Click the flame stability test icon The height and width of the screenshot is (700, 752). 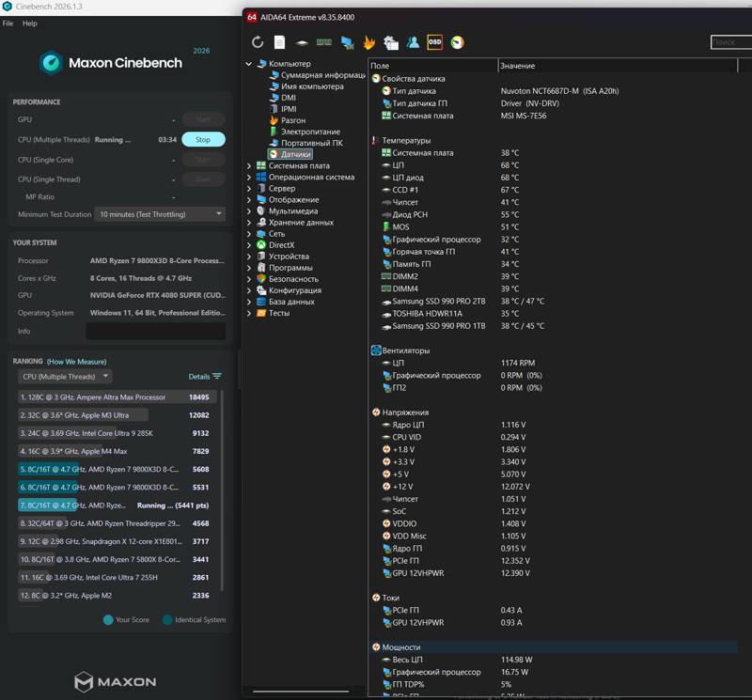point(368,42)
